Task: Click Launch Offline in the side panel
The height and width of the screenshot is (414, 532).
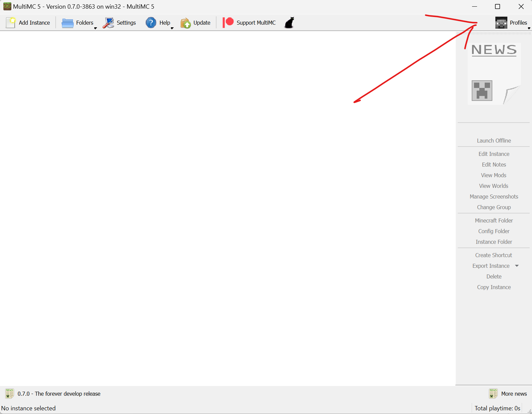Action: pyautogui.click(x=494, y=141)
